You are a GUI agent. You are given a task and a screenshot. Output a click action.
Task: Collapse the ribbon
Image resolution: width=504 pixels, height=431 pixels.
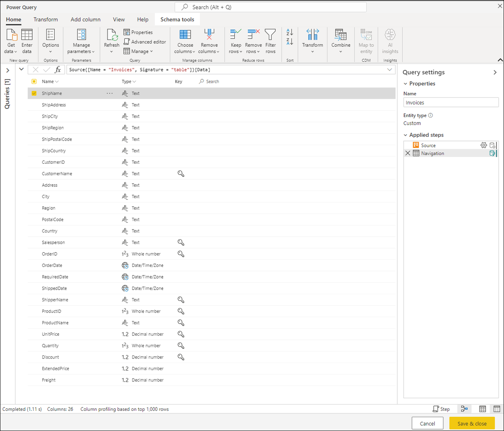point(500,60)
